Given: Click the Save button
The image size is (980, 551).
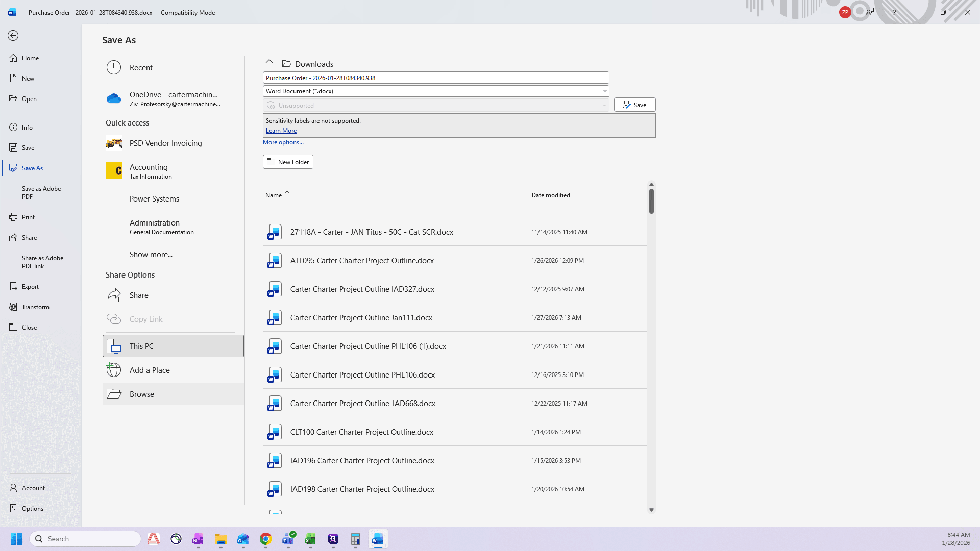Looking at the screenshot, I should [x=634, y=105].
